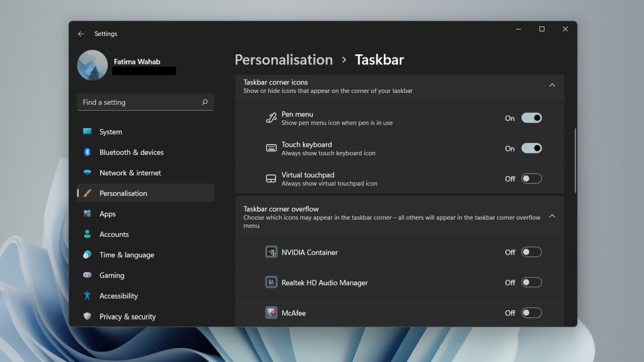Open the Apps settings category
This screenshot has height=362, width=644.
point(107,213)
